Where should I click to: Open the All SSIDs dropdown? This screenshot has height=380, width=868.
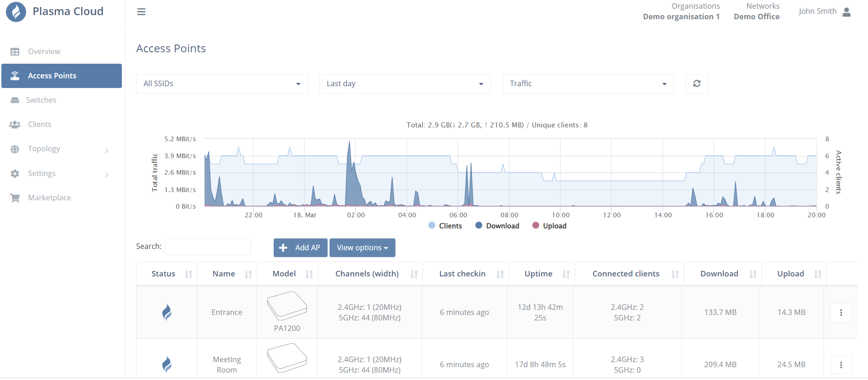[222, 84]
